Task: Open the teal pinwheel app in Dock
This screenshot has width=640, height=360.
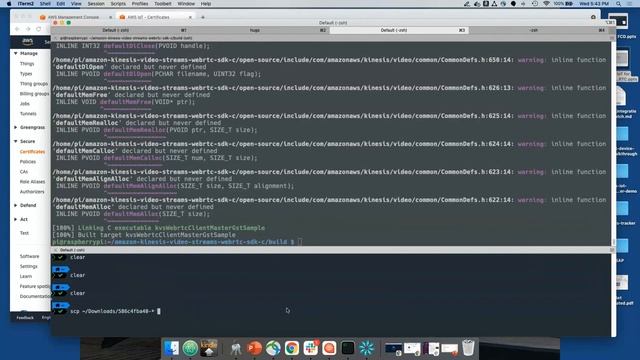Action: (x=367, y=348)
